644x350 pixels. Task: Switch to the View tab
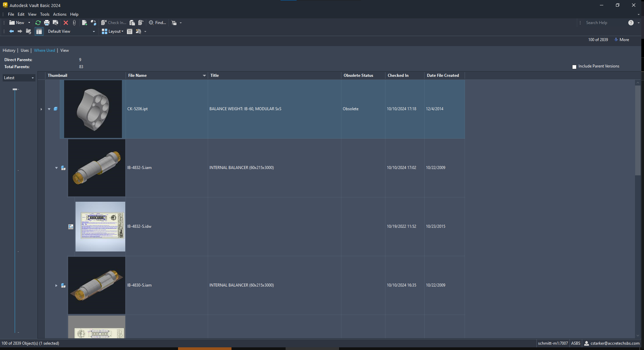pyautogui.click(x=64, y=50)
